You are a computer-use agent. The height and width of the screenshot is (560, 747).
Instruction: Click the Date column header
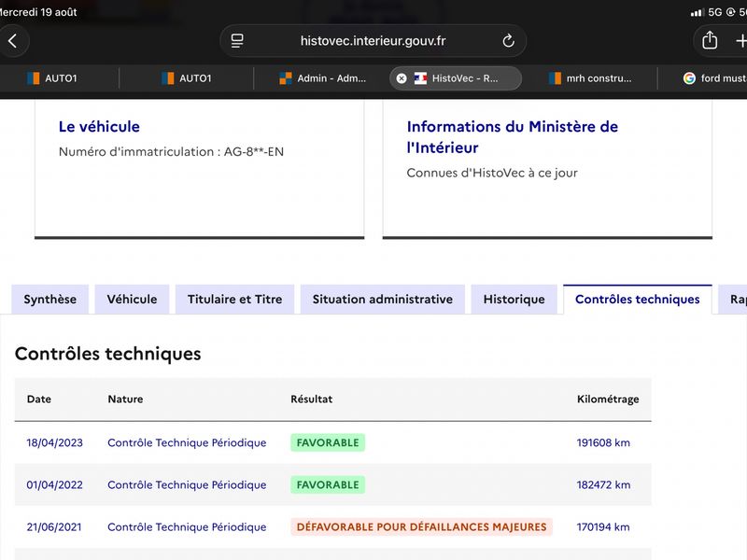(x=39, y=399)
